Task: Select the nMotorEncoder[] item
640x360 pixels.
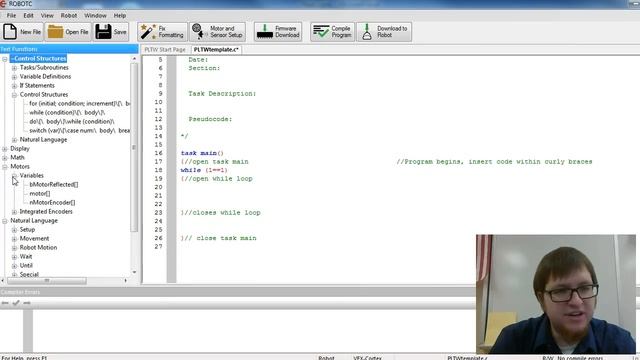Action: 52,202
